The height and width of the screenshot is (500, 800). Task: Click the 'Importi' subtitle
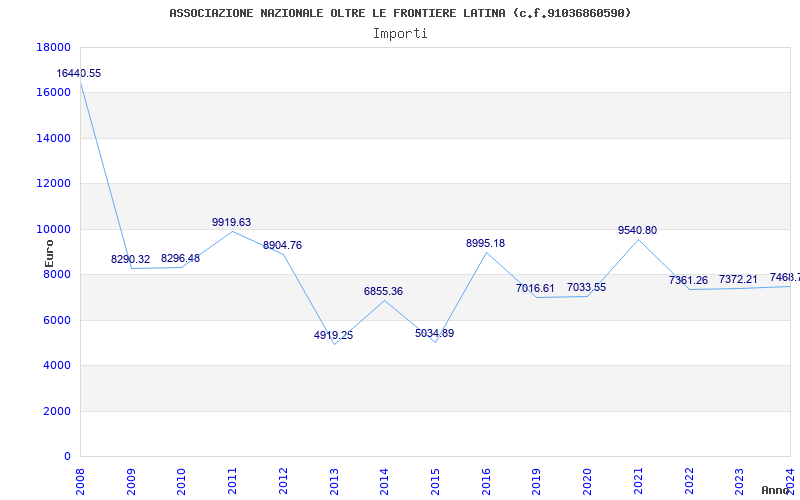coord(400,34)
